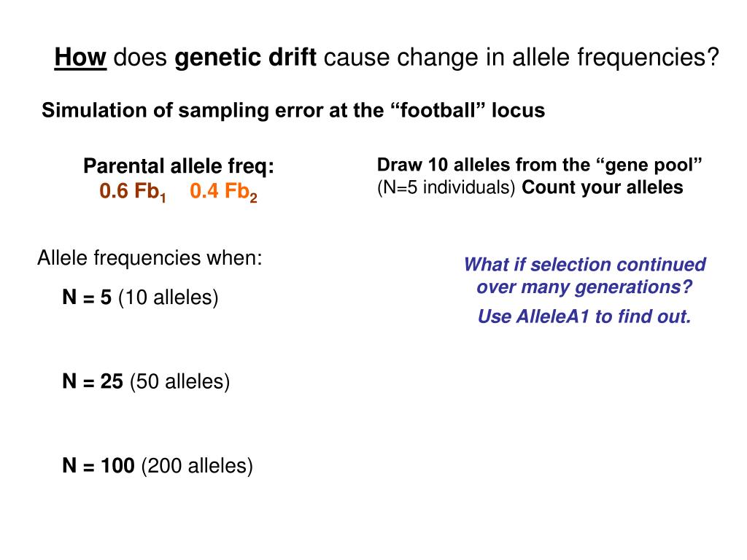Click the "N = 100" label
Viewport: 747px width, 560px height.
pos(98,466)
